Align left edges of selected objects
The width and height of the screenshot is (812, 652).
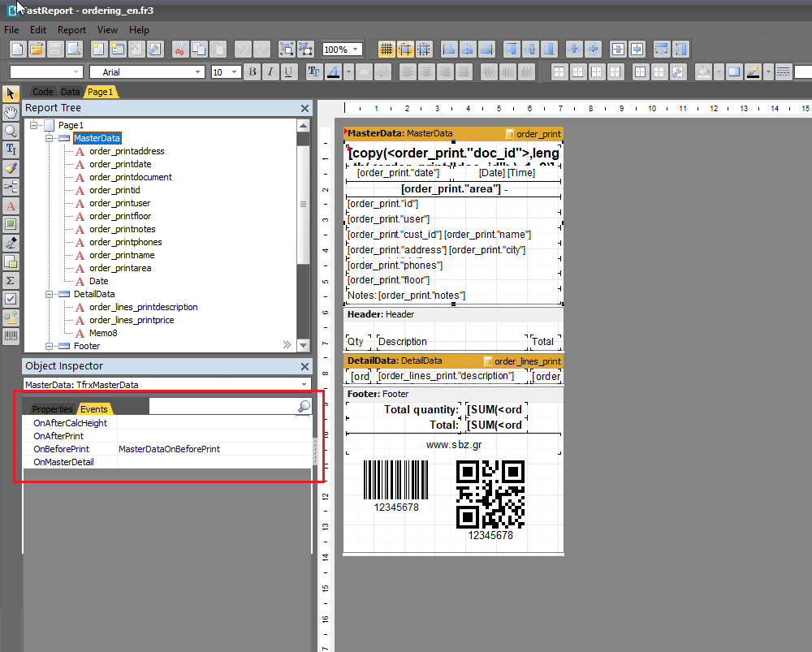[x=448, y=50]
